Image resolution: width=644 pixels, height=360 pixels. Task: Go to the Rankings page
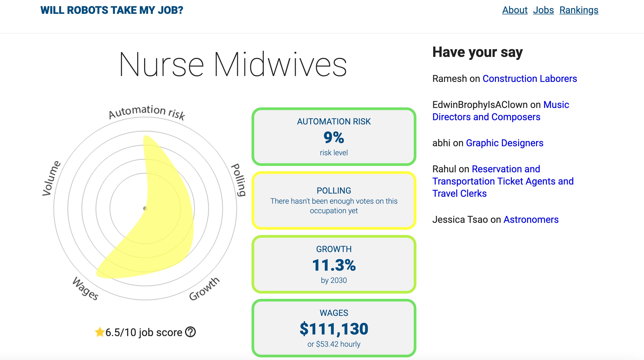click(x=579, y=10)
